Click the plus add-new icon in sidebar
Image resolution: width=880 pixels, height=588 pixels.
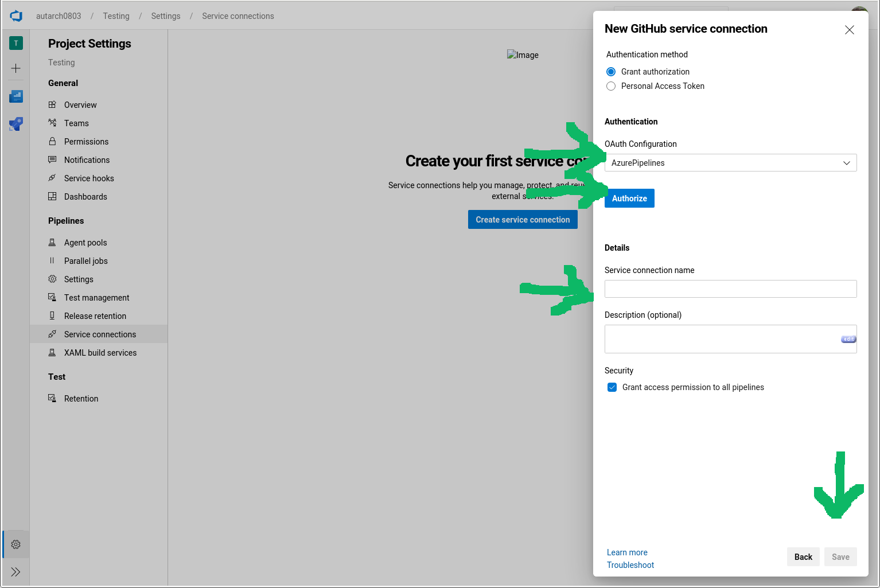point(16,68)
